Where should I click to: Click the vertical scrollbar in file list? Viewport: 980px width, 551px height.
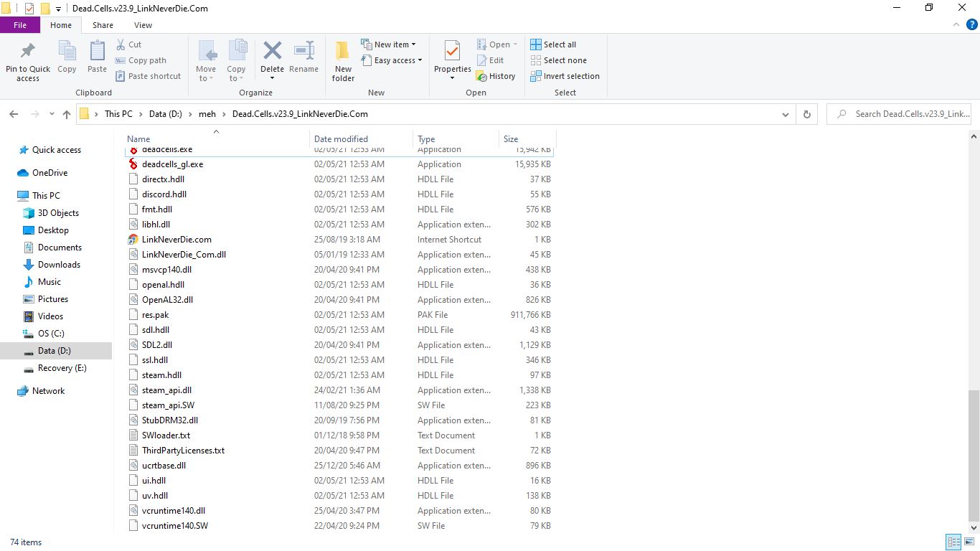(974, 456)
